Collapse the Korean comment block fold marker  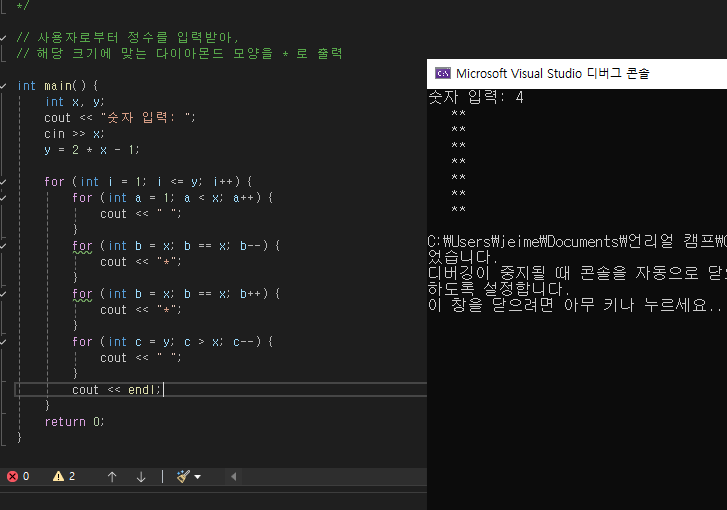3,38
